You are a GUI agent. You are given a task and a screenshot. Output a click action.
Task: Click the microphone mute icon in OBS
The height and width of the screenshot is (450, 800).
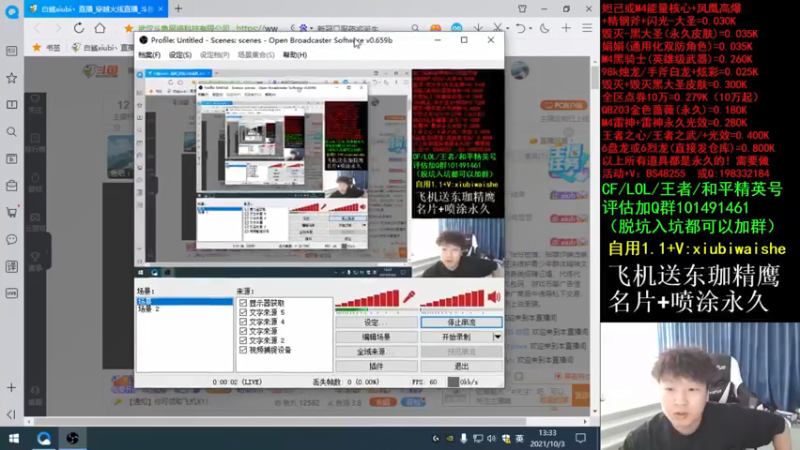[409, 297]
